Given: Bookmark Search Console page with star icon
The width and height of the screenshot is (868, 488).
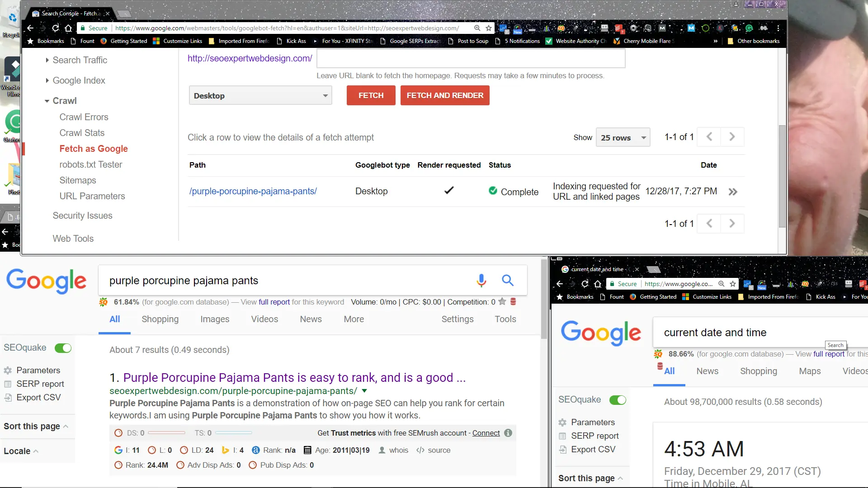Looking at the screenshot, I should pos(489,28).
